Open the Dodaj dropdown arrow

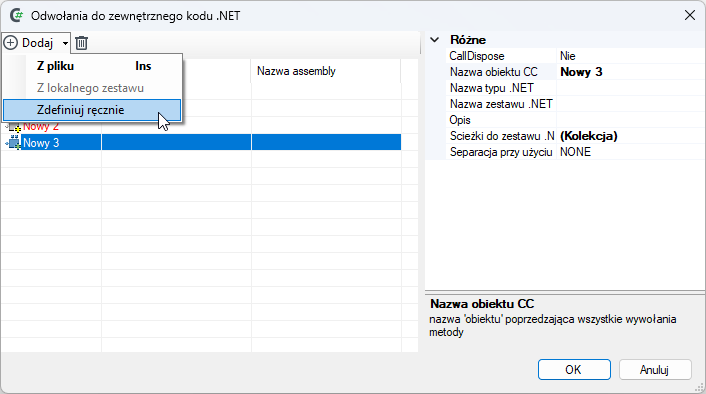point(65,43)
